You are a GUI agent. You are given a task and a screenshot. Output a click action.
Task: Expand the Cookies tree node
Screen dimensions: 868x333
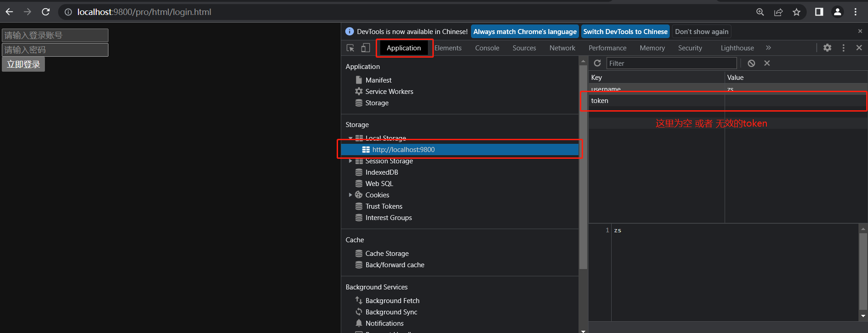point(350,195)
